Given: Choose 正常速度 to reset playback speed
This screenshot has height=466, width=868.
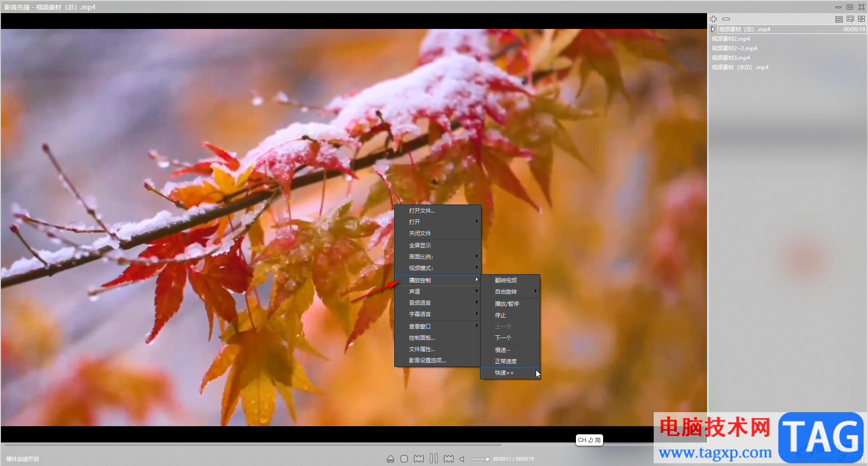Looking at the screenshot, I should point(510,361).
